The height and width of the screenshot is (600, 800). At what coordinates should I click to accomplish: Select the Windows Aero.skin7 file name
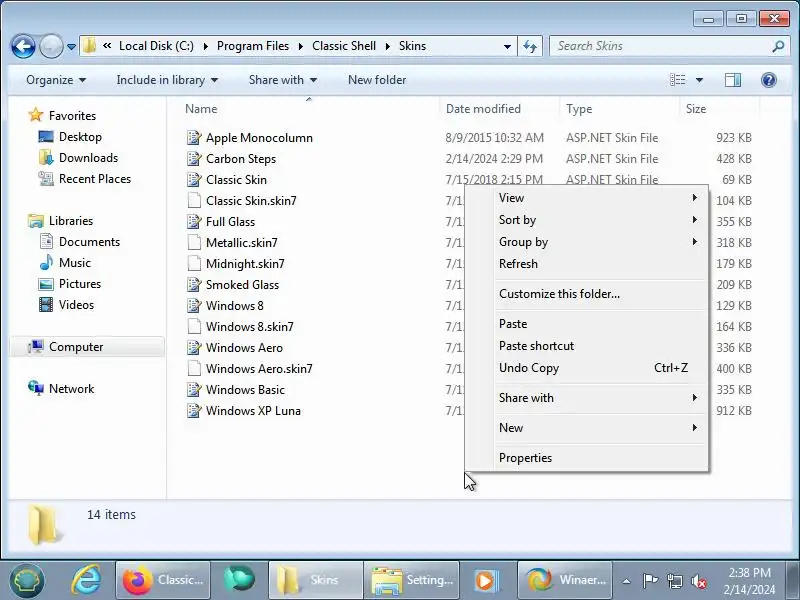pyautogui.click(x=259, y=369)
